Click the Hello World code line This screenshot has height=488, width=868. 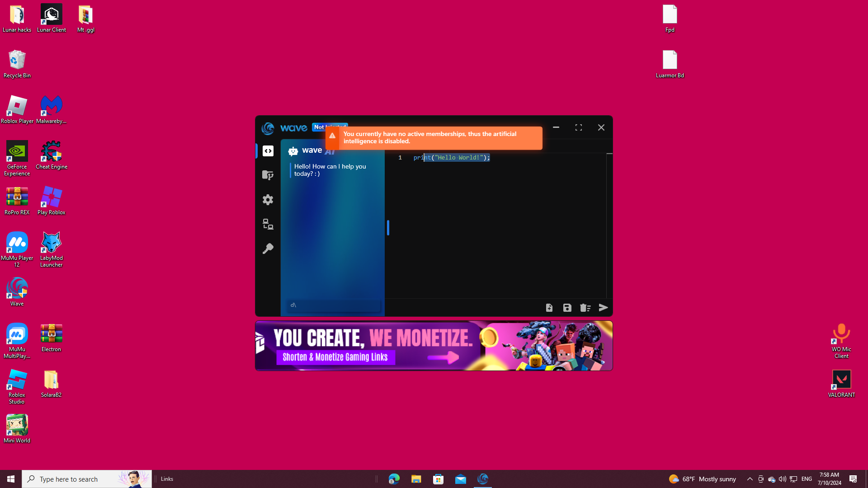(451, 158)
